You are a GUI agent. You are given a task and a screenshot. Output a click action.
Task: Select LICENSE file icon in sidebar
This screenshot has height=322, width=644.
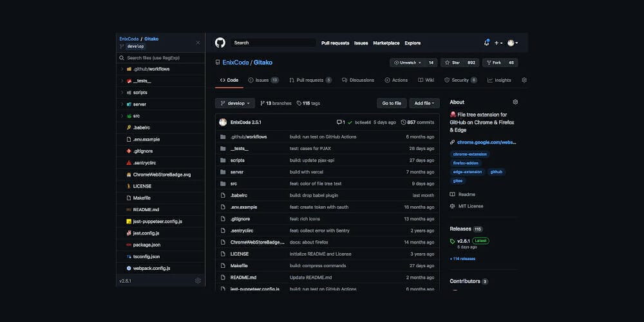pos(129,186)
